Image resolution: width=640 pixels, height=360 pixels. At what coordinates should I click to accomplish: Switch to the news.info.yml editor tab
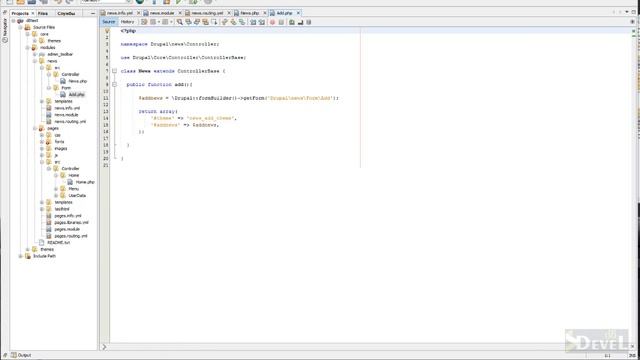[120, 13]
